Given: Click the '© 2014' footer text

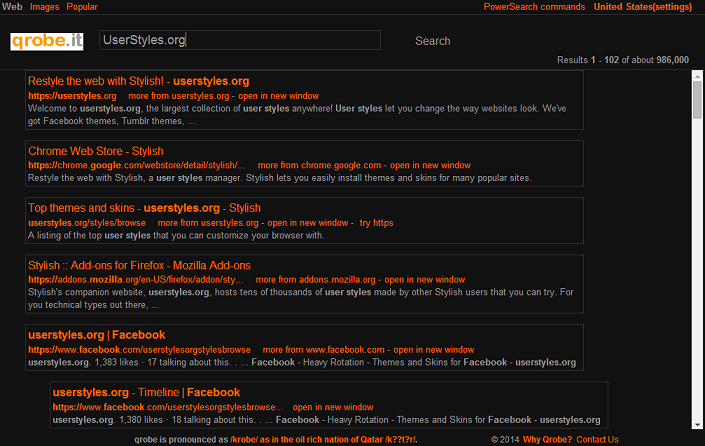Looking at the screenshot, I should point(505,439).
